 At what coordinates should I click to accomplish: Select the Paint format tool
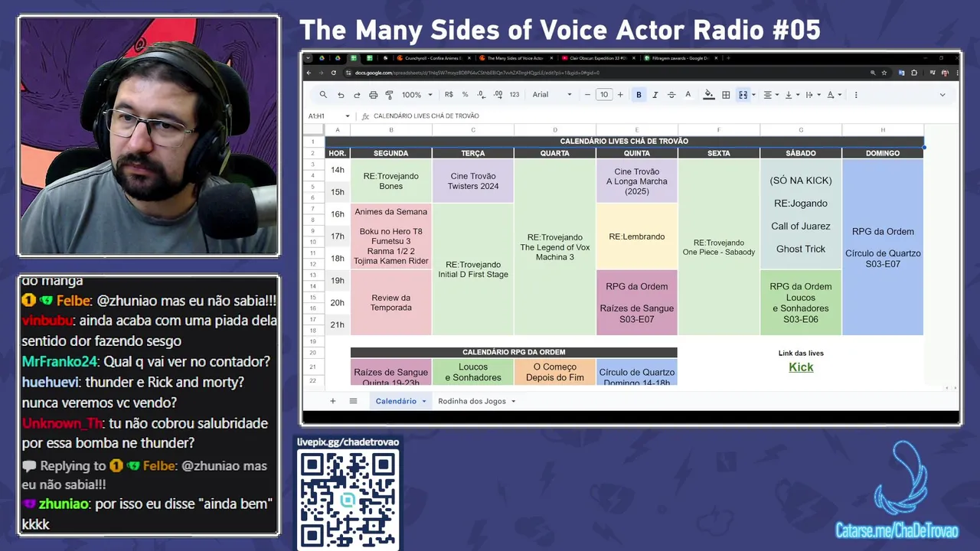(389, 95)
